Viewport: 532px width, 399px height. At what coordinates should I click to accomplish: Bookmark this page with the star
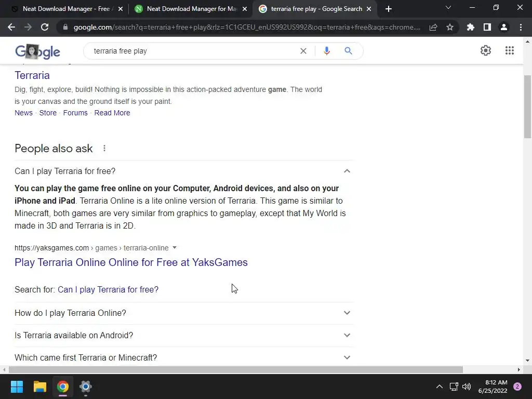pyautogui.click(x=450, y=27)
